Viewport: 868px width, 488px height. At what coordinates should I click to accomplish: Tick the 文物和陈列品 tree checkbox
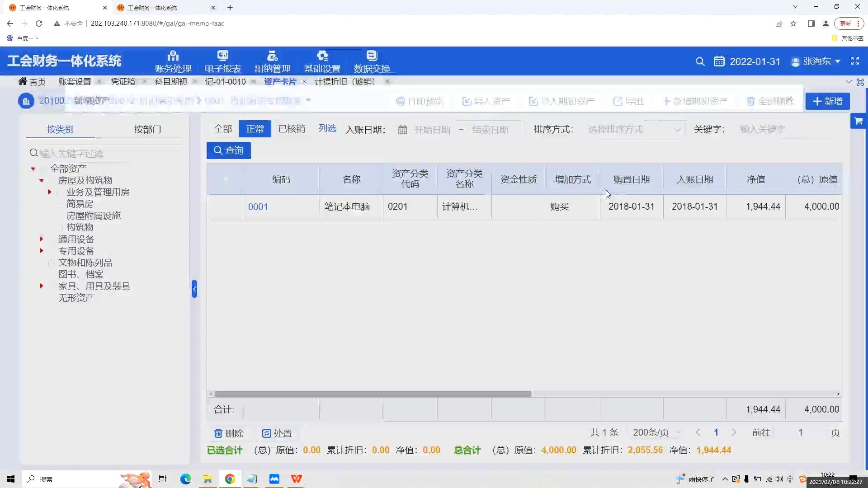pos(52,263)
